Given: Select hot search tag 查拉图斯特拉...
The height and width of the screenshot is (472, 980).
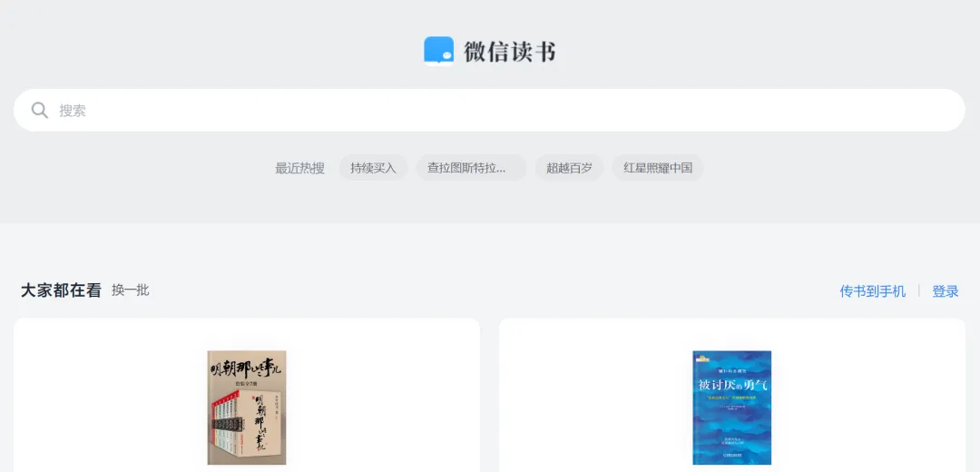Looking at the screenshot, I should coord(471,168).
